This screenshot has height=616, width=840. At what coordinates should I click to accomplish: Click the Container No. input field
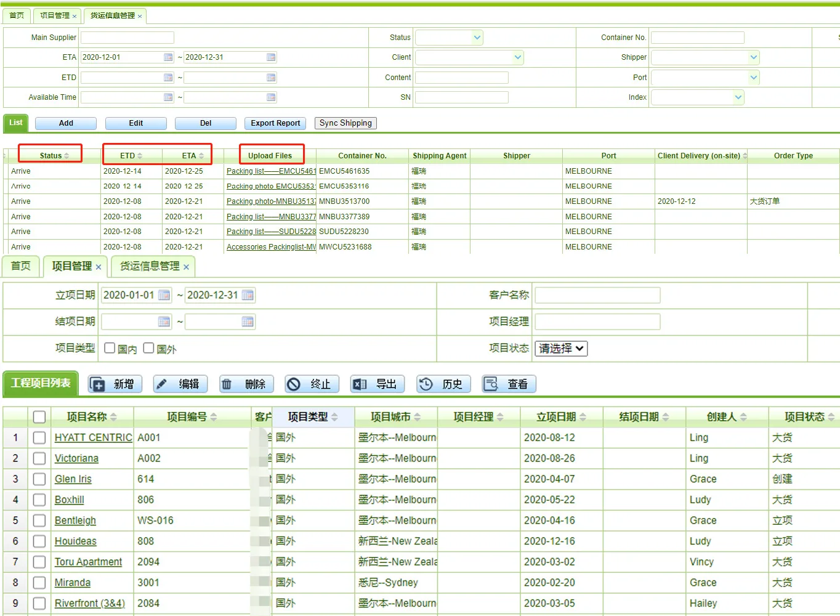tap(697, 38)
